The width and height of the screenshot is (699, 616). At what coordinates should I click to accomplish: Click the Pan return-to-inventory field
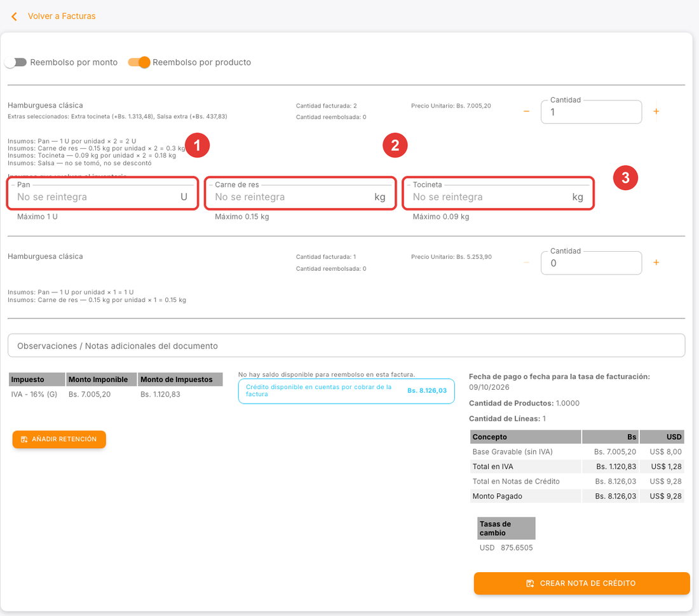[102, 196]
